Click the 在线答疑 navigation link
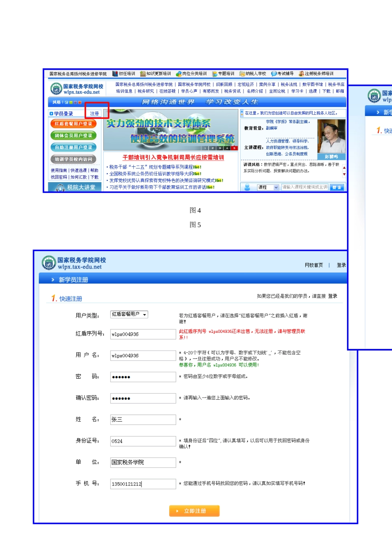The image size is (392, 555). (168, 91)
